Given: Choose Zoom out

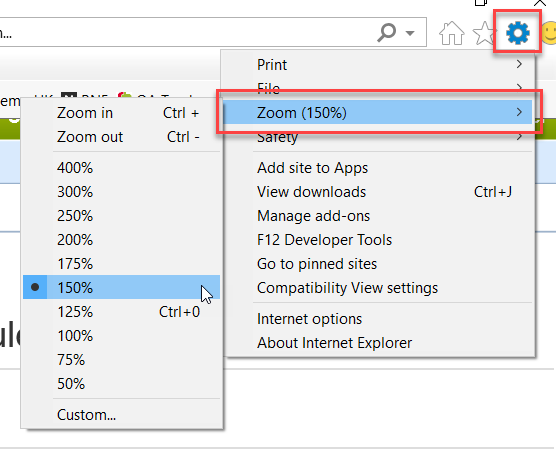Looking at the screenshot, I should pos(122,137).
